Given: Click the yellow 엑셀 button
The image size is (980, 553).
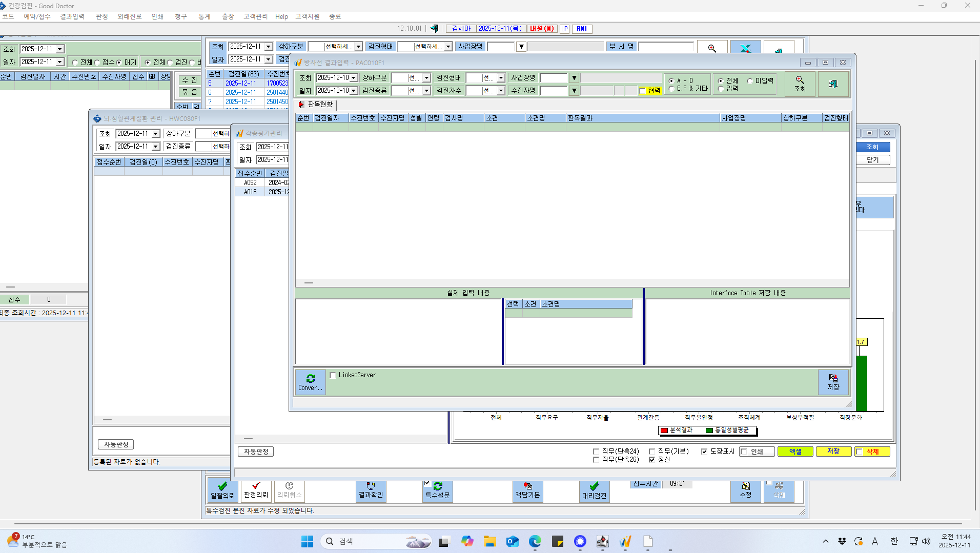Looking at the screenshot, I should pyautogui.click(x=795, y=452).
